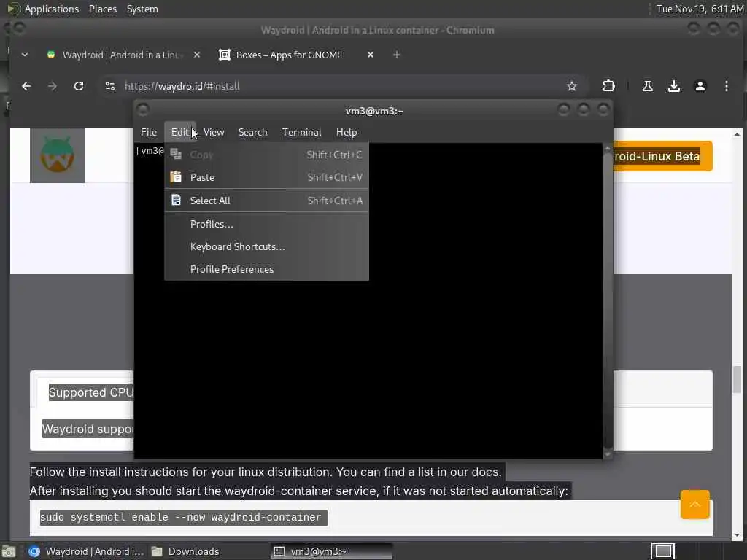
Task: Open the Chromium profile avatar icon
Action: 700,86
